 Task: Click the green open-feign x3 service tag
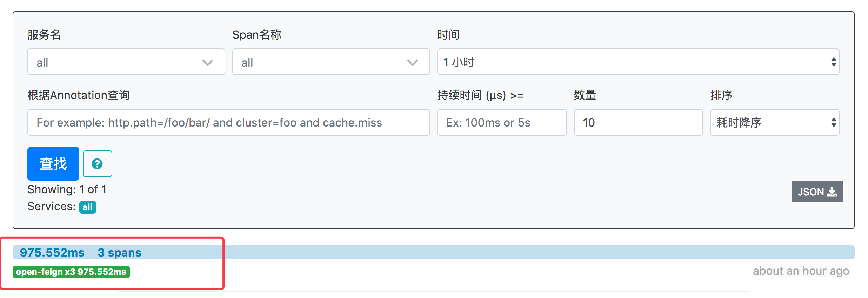tap(71, 272)
